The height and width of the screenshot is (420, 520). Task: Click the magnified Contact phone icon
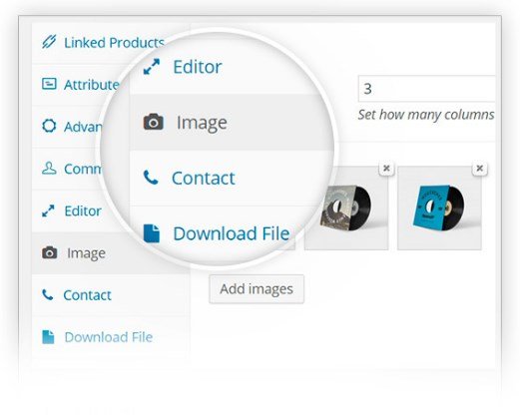tap(151, 178)
